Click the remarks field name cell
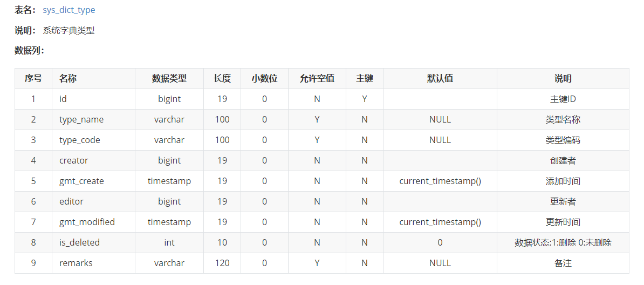Image resolution: width=644 pixels, height=285 pixels. point(76,263)
